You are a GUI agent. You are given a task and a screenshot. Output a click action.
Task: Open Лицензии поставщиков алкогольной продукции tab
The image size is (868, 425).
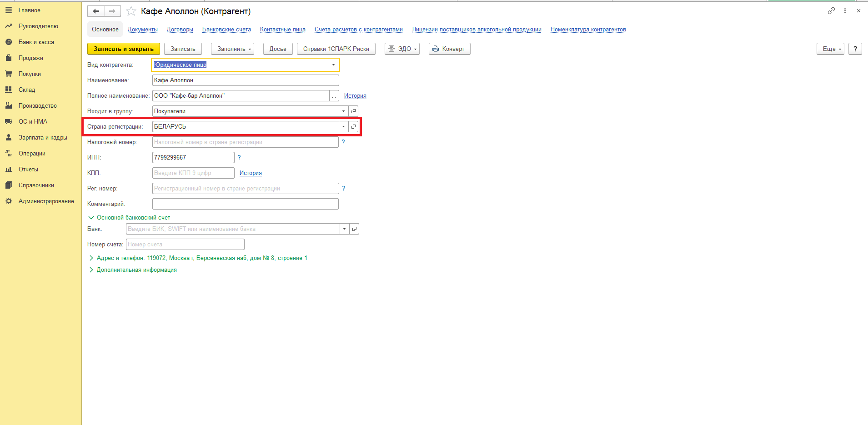(x=477, y=29)
